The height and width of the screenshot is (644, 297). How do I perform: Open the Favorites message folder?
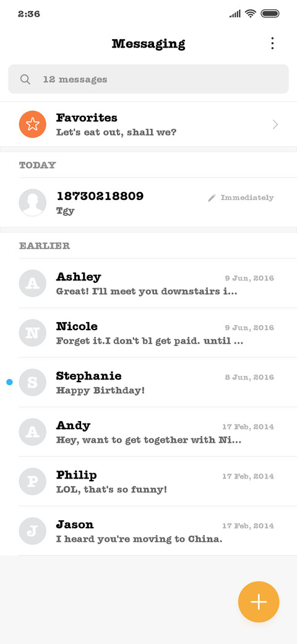point(148,124)
